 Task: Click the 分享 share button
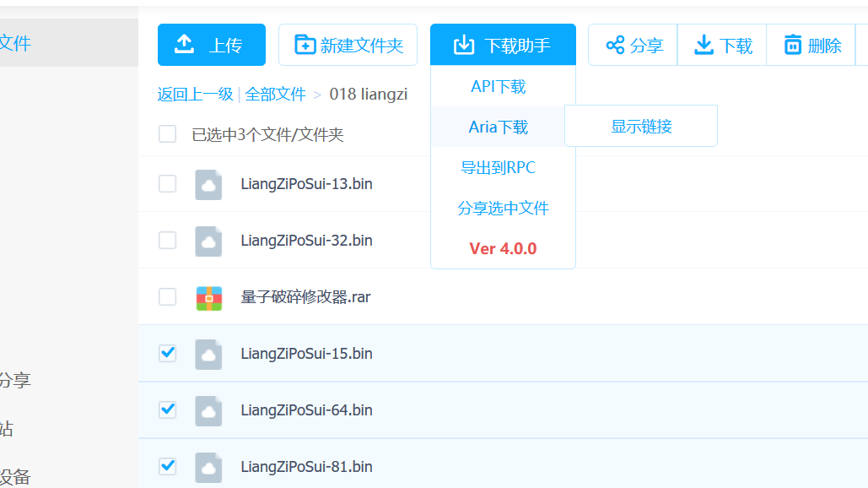633,45
